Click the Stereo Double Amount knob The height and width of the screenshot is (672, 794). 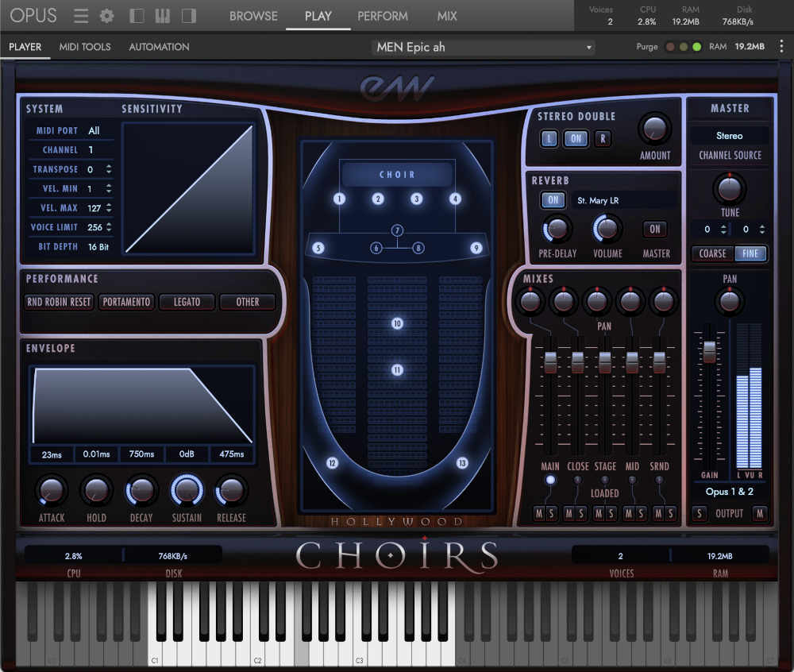point(654,132)
